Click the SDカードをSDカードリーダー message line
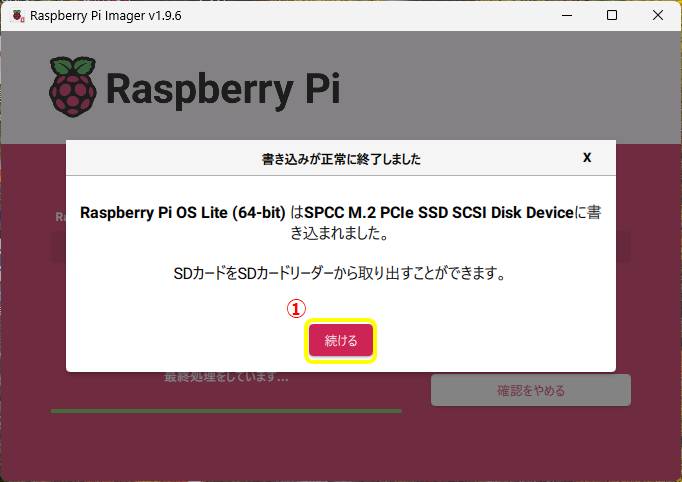 (x=340, y=274)
